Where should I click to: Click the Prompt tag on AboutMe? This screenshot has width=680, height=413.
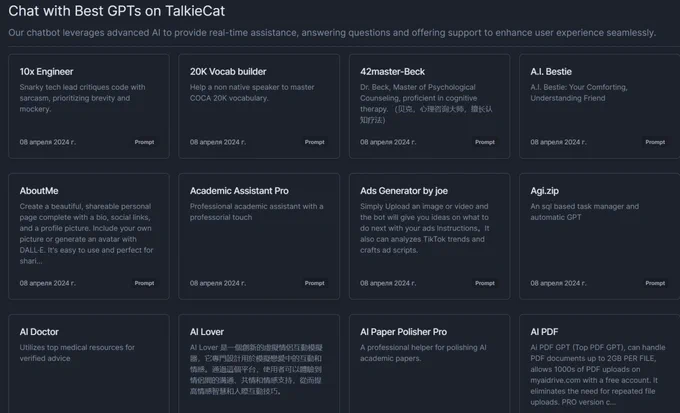144,283
